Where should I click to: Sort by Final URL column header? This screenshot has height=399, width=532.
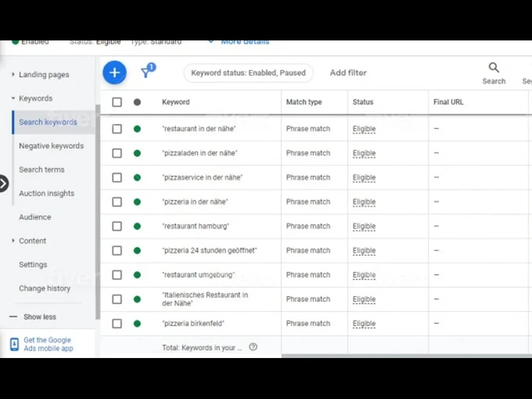click(x=448, y=102)
